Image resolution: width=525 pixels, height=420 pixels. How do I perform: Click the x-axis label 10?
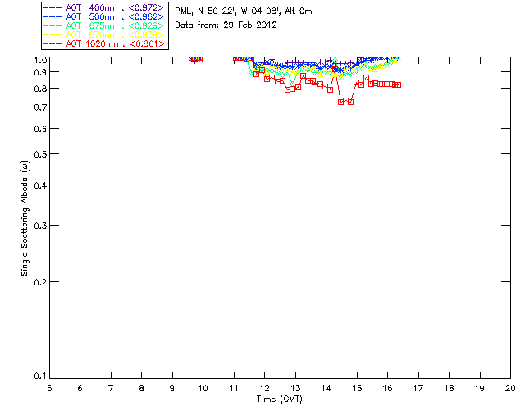click(x=203, y=388)
